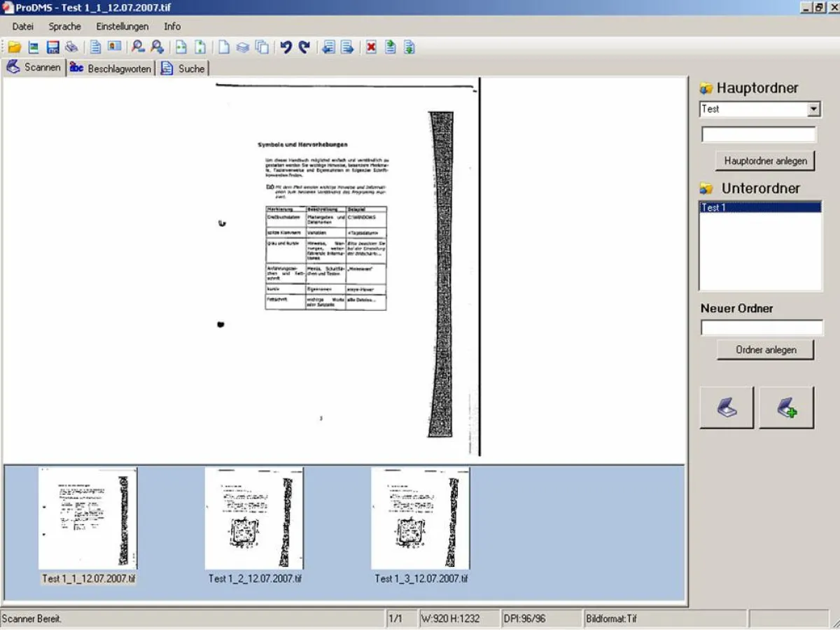Click the Undo arrow icon
This screenshot has width=840, height=630.
(x=287, y=48)
